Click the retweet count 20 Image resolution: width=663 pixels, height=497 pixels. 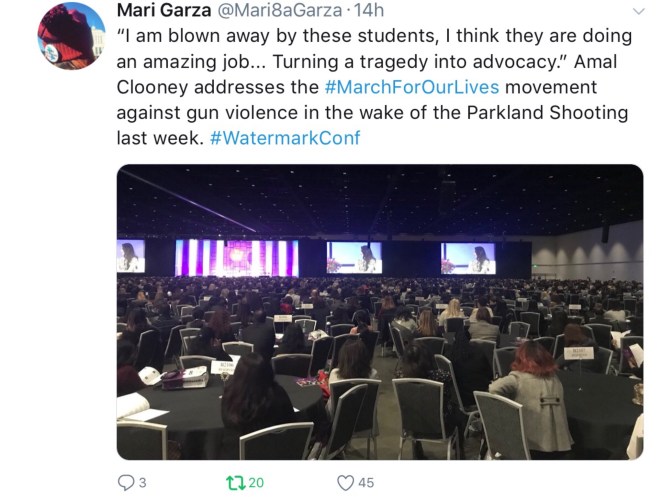pos(256,483)
